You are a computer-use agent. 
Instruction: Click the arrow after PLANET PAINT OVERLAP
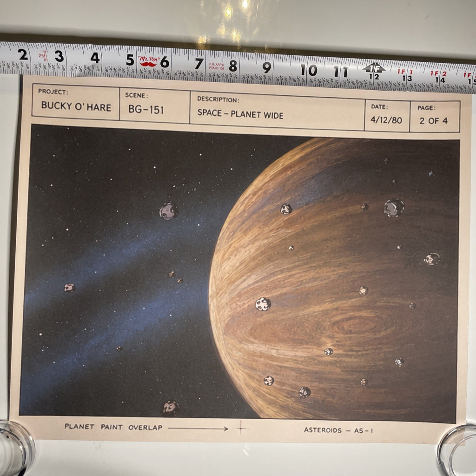coord(198,428)
